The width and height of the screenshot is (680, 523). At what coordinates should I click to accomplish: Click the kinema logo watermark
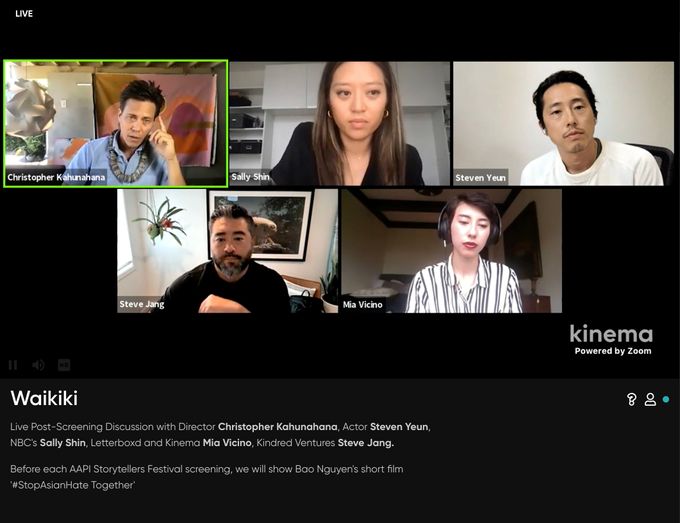[x=611, y=334]
